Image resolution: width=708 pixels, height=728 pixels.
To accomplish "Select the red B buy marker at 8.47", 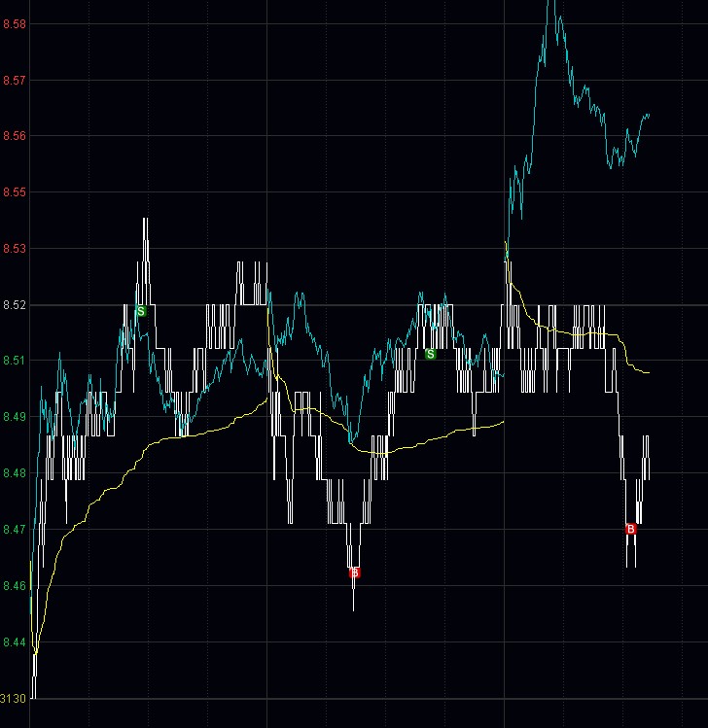I will point(631,529).
